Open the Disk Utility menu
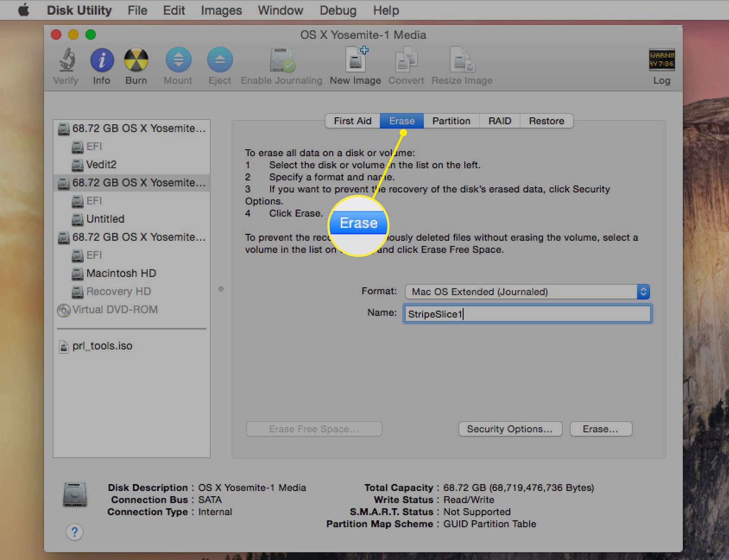Screen dimensions: 729x560 79,10
